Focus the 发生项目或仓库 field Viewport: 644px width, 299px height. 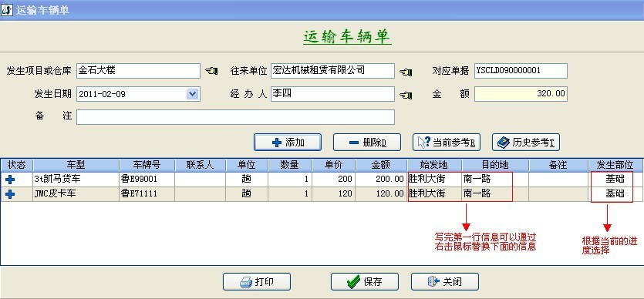[x=138, y=71]
